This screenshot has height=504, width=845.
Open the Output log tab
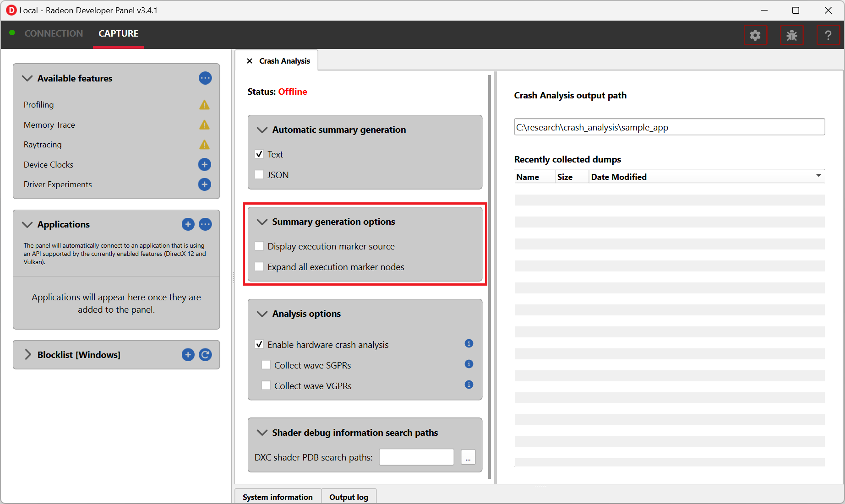(x=349, y=497)
